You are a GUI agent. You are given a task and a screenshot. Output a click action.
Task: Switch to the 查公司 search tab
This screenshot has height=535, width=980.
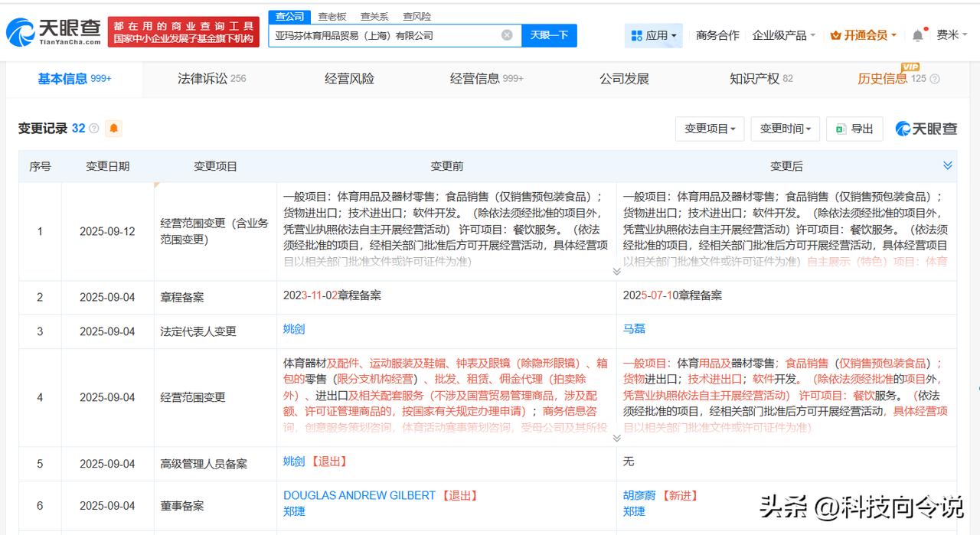tap(289, 16)
